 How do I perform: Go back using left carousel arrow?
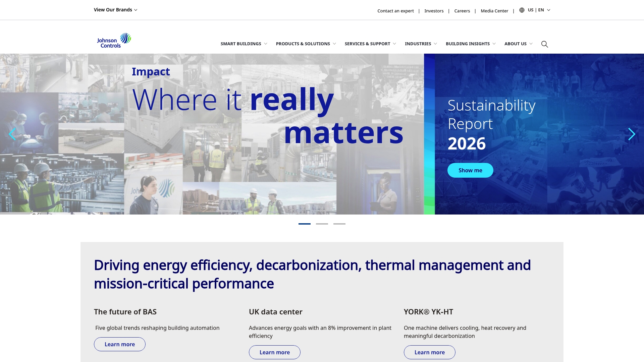point(12,134)
